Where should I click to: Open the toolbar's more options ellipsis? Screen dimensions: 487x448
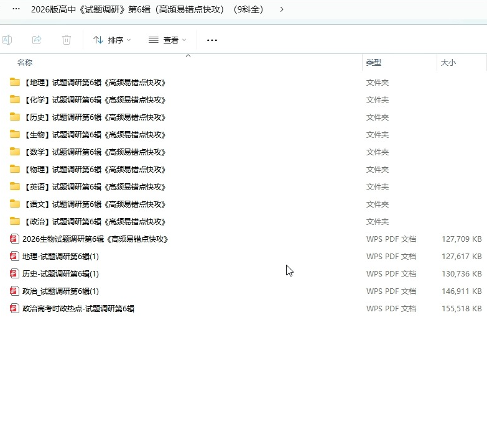pos(212,40)
